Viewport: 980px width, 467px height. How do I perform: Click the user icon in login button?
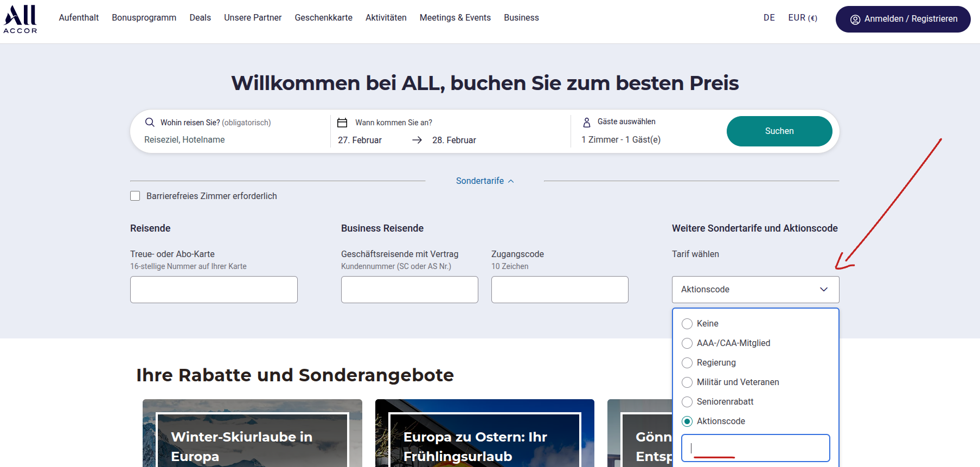click(x=855, y=20)
